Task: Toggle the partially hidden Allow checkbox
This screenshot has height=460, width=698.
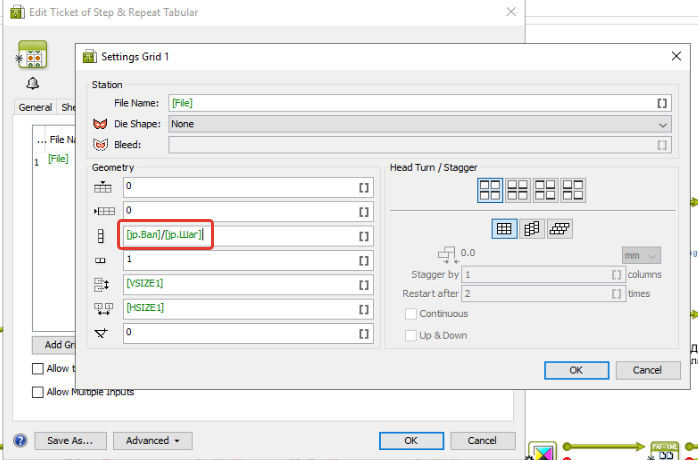Action: (38, 369)
